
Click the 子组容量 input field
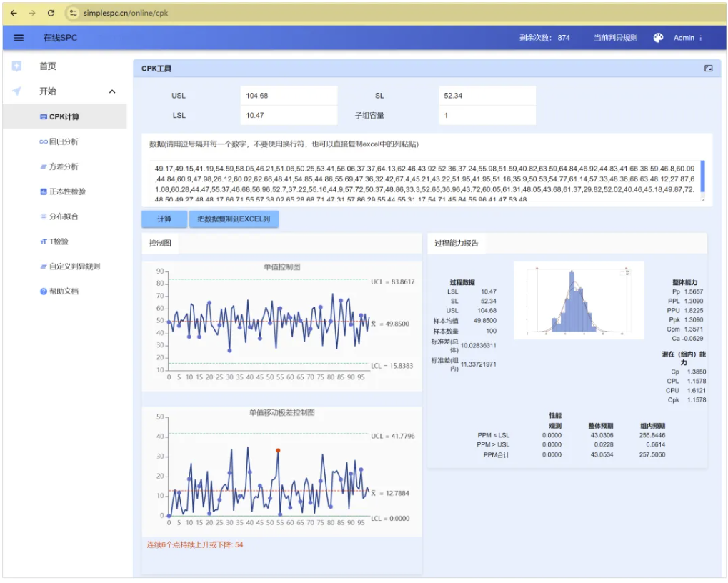coord(487,115)
